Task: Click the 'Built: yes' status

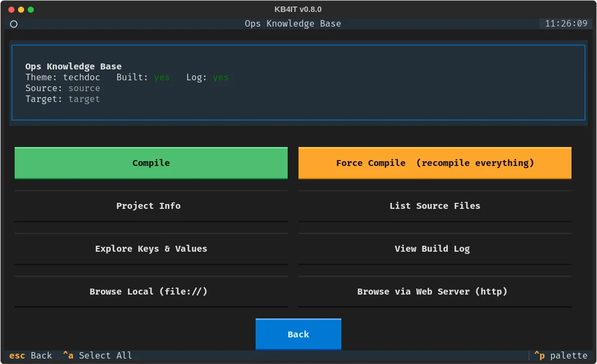Action: click(x=143, y=77)
